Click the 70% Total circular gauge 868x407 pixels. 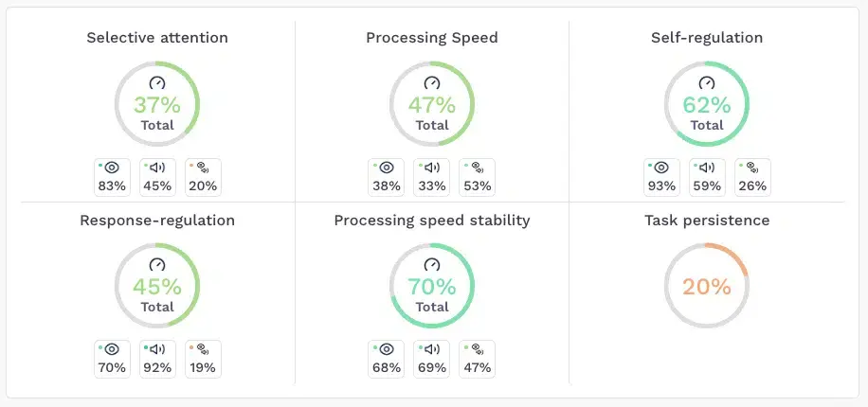point(432,286)
